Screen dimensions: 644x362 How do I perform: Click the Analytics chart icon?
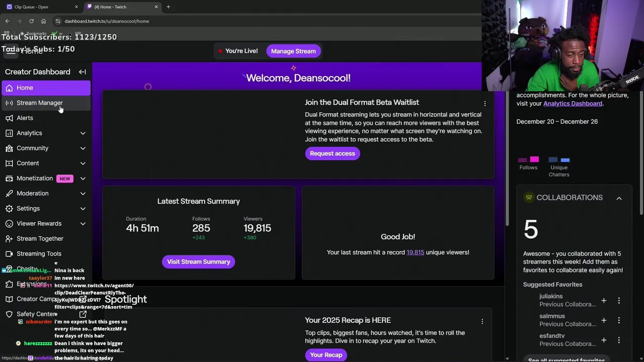click(9, 133)
